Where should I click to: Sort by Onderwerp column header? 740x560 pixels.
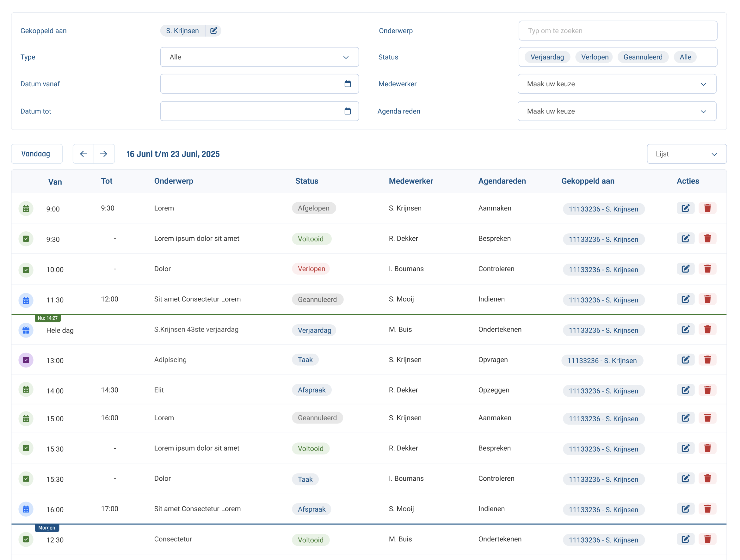click(x=174, y=181)
